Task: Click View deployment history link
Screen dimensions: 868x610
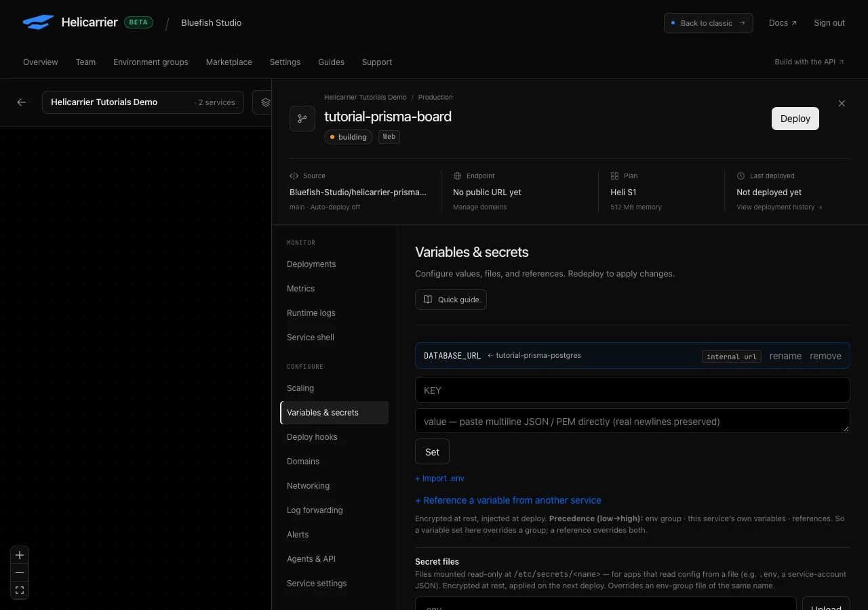Action: tap(779, 207)
